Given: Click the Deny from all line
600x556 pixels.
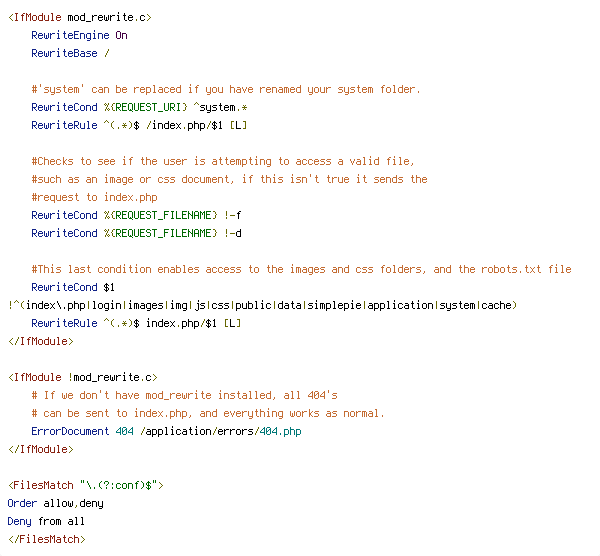Looking at the screenshot, I should (46, 521).
